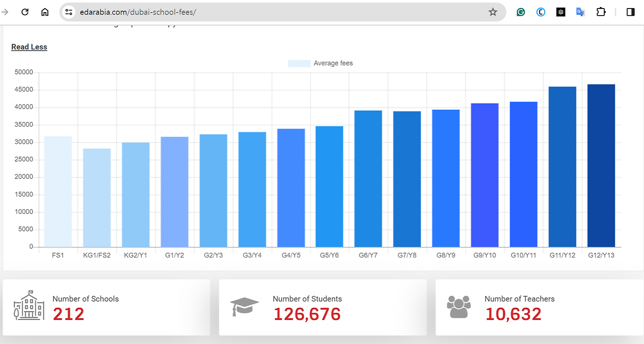The image size is (644, 344).
Task: Click the darkest G12/Y13 bar
Action: coord(601,166)
